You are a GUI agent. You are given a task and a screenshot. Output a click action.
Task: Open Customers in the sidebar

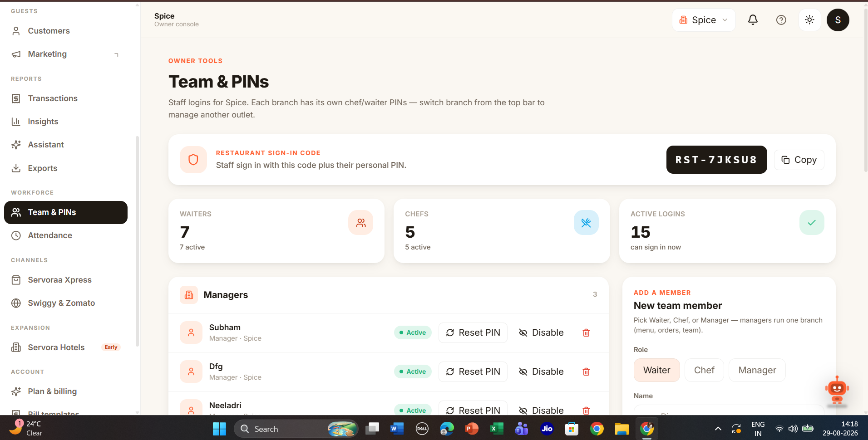coord(66,31)
